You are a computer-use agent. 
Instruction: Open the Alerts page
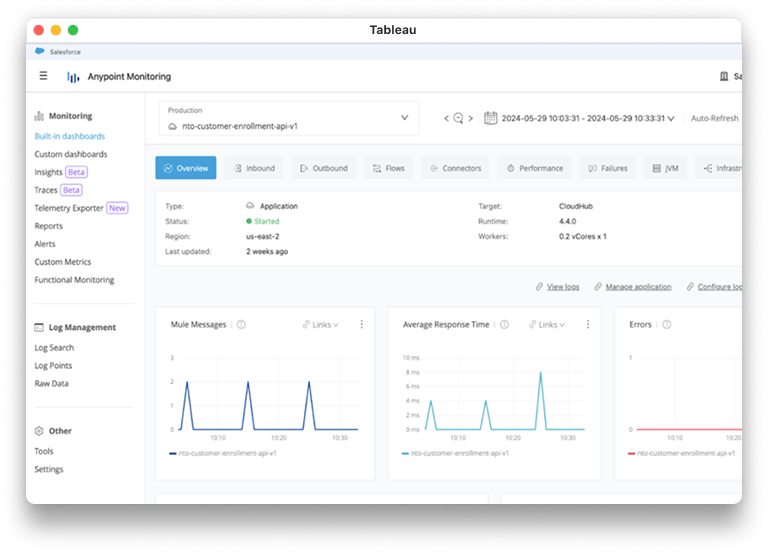click(45, 244)
